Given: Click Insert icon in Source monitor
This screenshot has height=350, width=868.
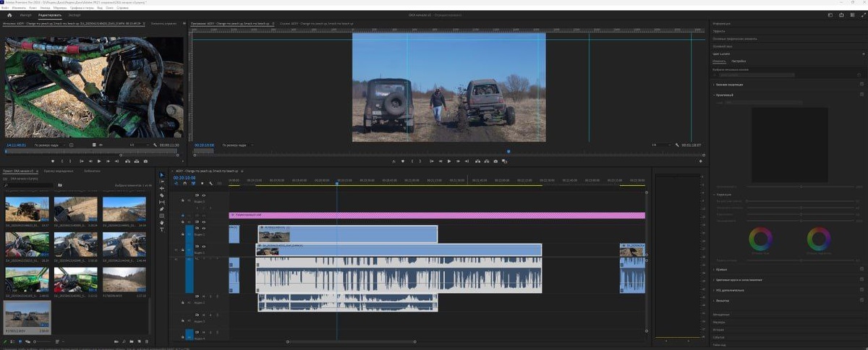Looking at the screenshot, I should [127, 161].
